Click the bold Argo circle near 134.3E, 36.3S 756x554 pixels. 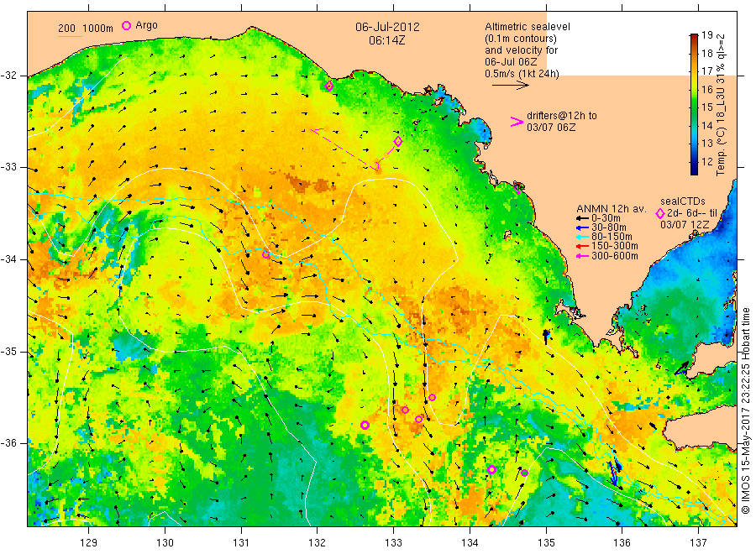(491, 470)
